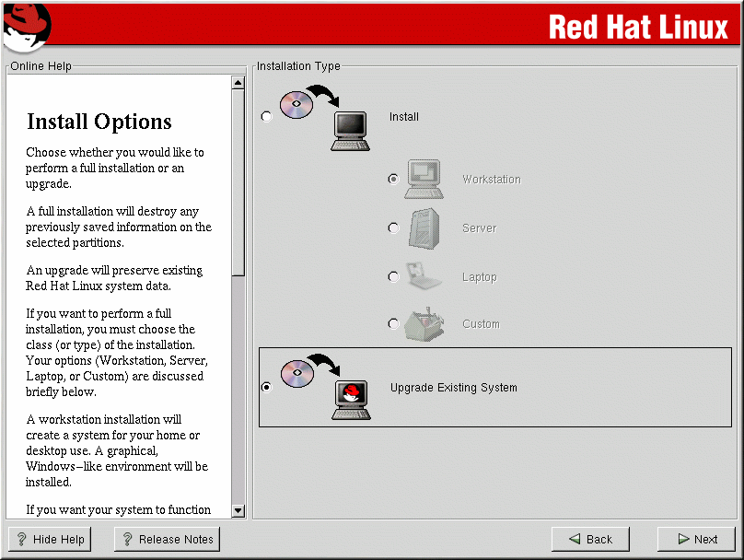Click the Laptop icon

pyautogui.click(x=424, y=276)
